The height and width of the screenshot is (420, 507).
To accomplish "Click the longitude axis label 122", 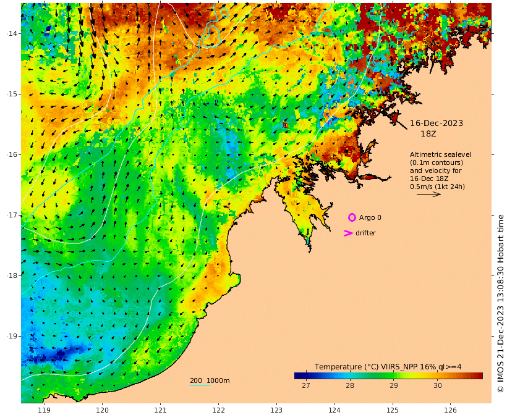I will click(218, 410).
